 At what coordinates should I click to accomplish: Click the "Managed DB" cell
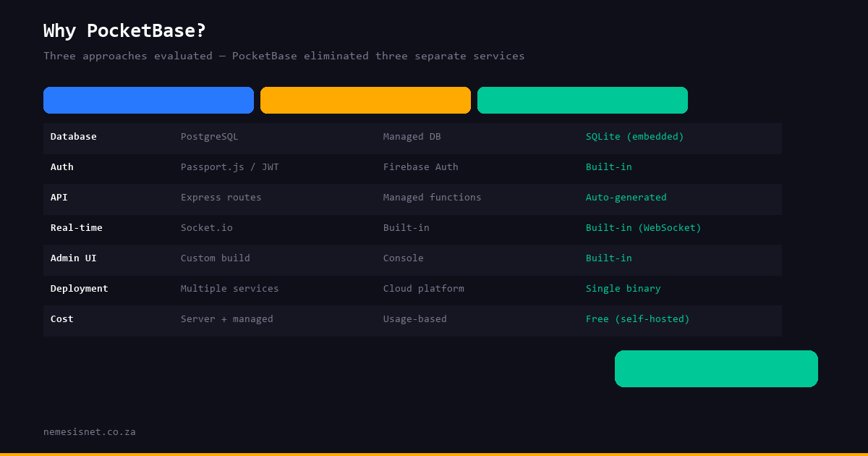click(412, 136)
